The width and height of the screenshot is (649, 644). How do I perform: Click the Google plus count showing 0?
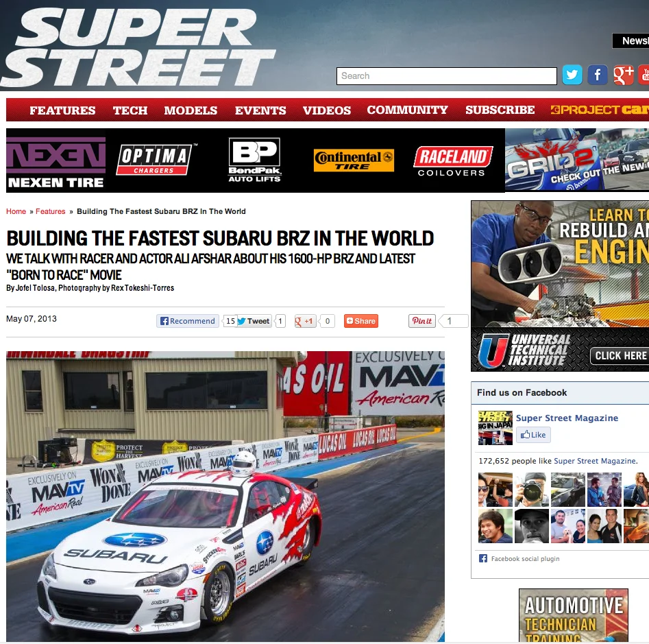pyautogui.click(x=328, y=321)
